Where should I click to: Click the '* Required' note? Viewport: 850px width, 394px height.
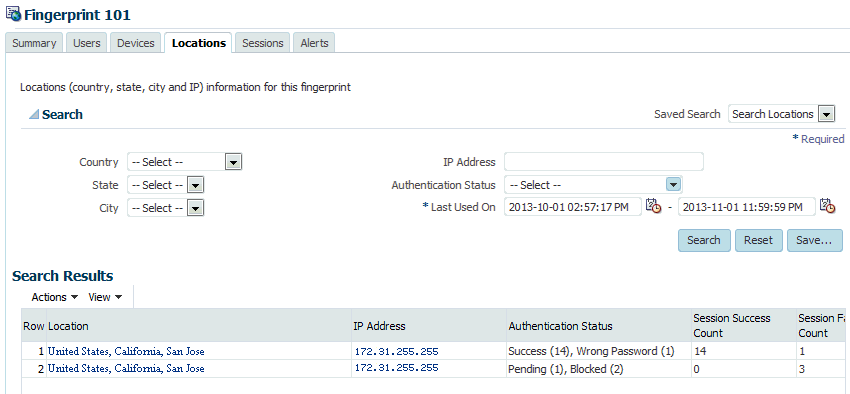(818, 139)
